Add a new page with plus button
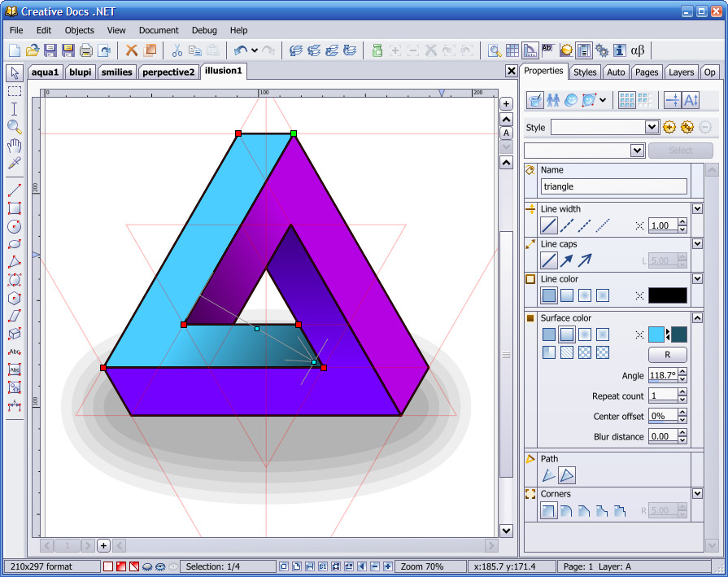This screenshot has width=728, height=577. pyautogui.click(x=103, y=545)
